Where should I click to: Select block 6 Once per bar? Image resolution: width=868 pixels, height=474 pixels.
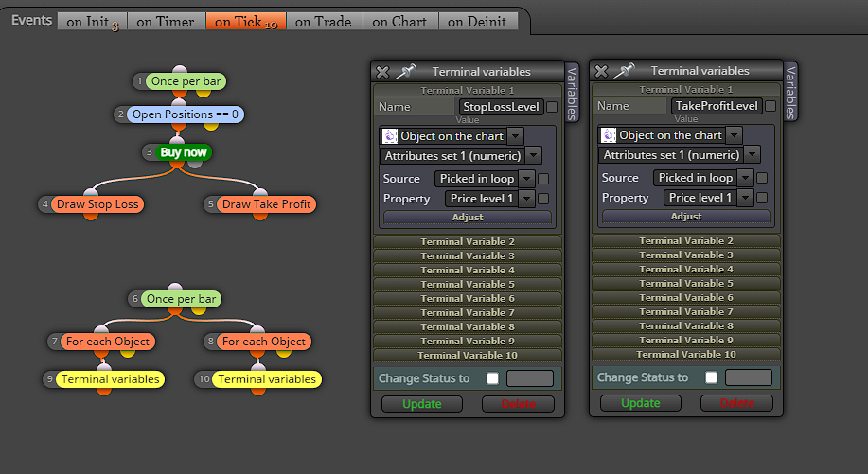181,299
